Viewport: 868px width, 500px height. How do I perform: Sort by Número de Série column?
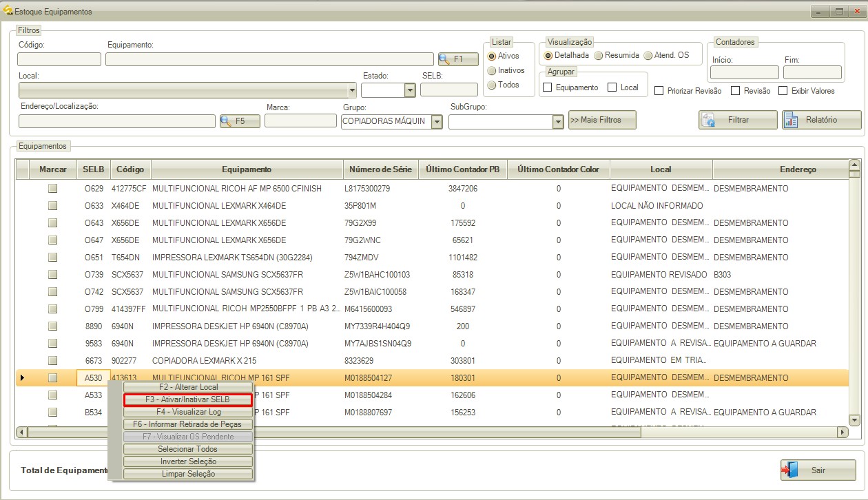(380, 169)
